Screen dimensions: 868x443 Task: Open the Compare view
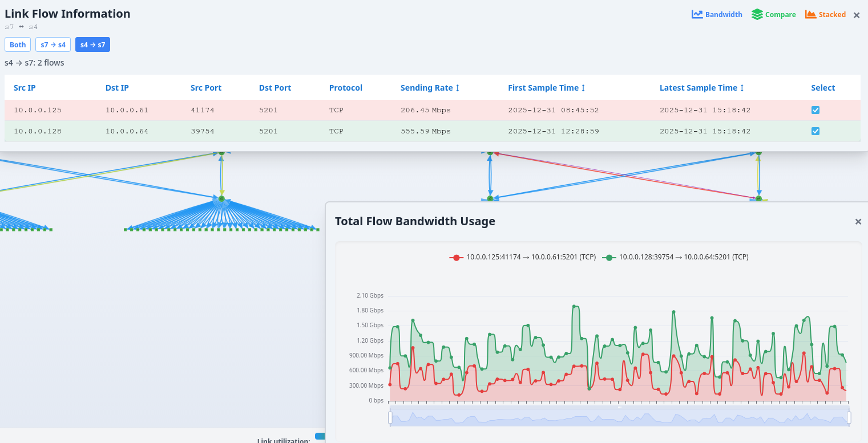point(773,14)
